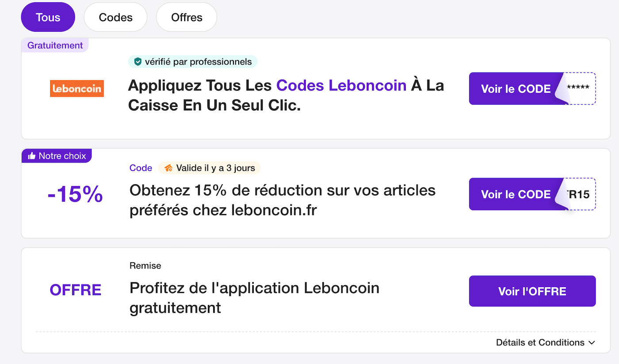Open the Détails et Conditions disclosure arrow
Viewport: 619px width, 364px height.
(x=592, y=342)
